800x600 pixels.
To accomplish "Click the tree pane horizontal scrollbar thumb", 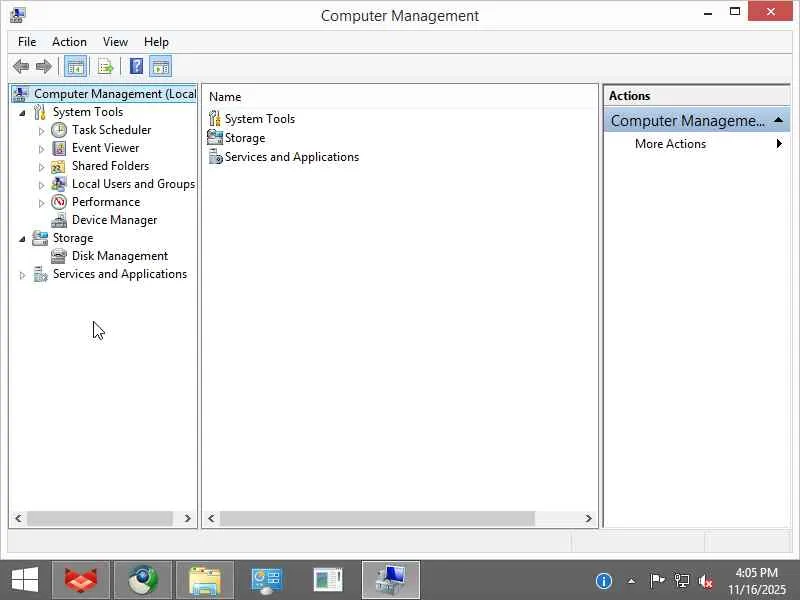I will click(100, 518).
